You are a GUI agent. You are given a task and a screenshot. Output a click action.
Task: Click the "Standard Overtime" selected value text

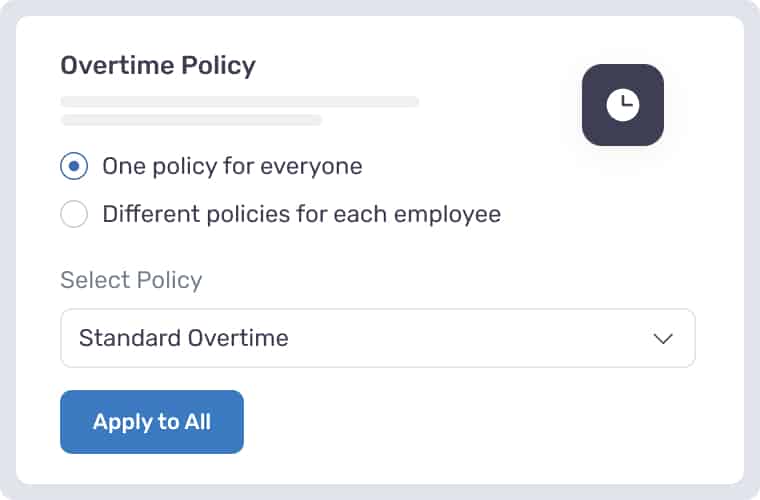pyautogui.click(x=184, y=338)
